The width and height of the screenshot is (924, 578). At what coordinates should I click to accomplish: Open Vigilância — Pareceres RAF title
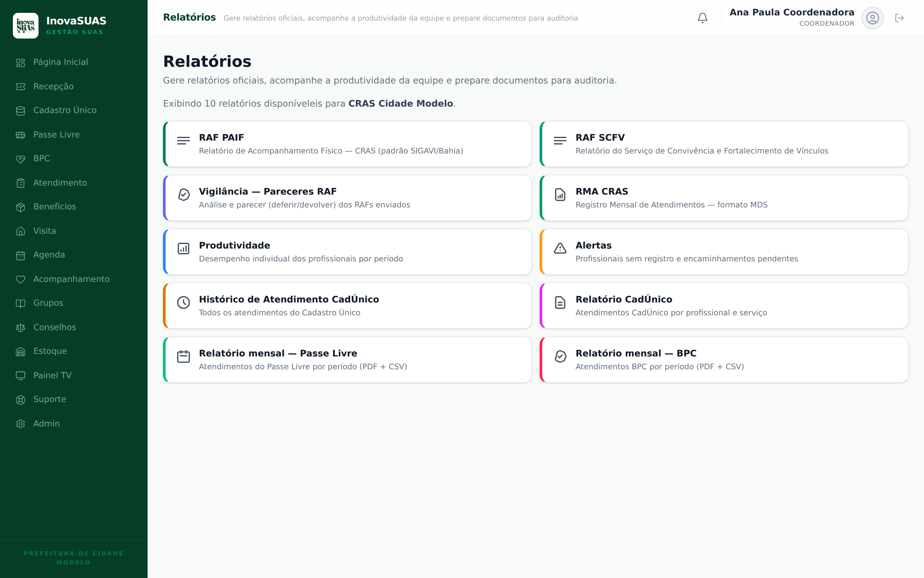coord(268,191)
